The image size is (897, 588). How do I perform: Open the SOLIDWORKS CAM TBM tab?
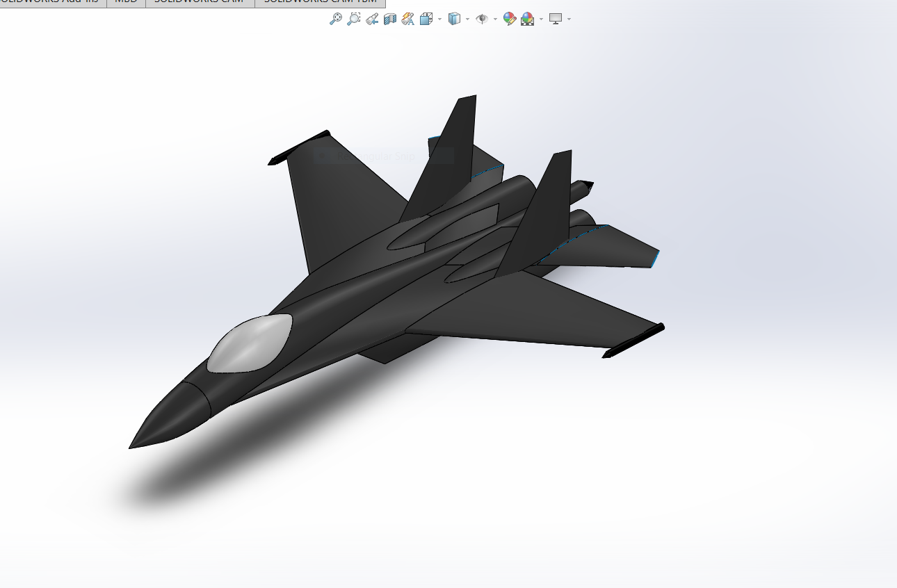coord(320,3)
